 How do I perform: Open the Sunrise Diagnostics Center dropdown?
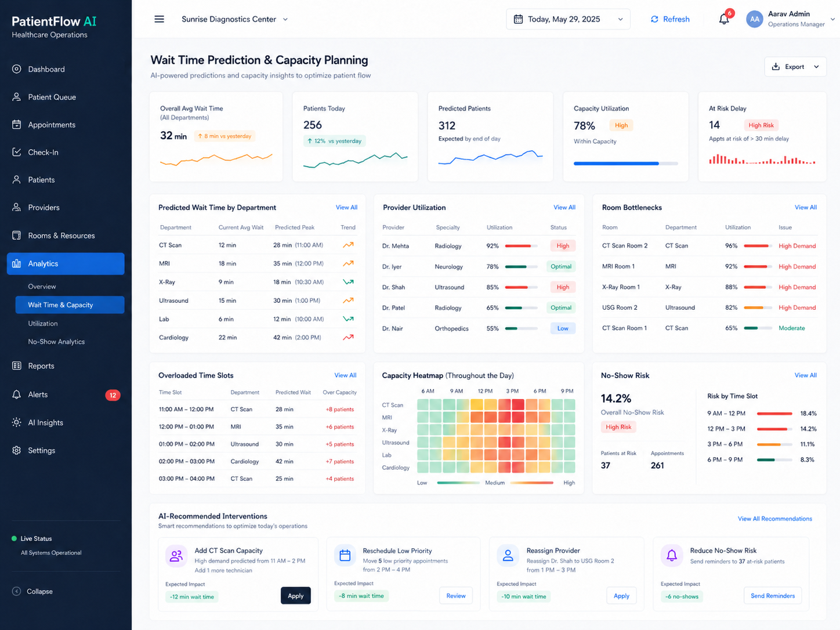pos(235,19)
